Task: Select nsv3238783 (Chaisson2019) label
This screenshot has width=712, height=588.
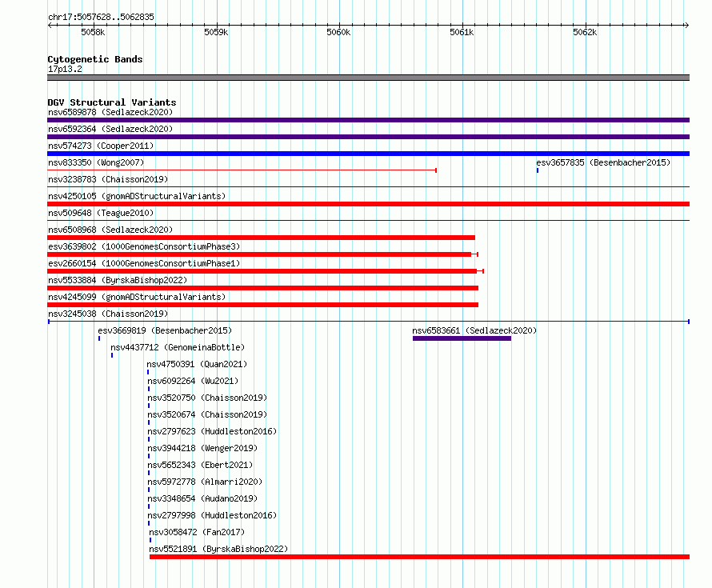Action: [x=108, y=179]
